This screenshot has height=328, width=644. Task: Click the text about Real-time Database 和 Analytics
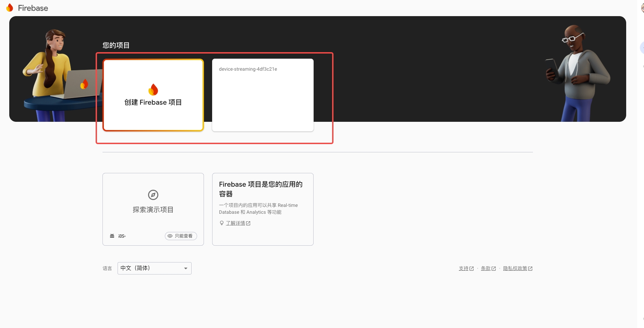click(258, 209)
